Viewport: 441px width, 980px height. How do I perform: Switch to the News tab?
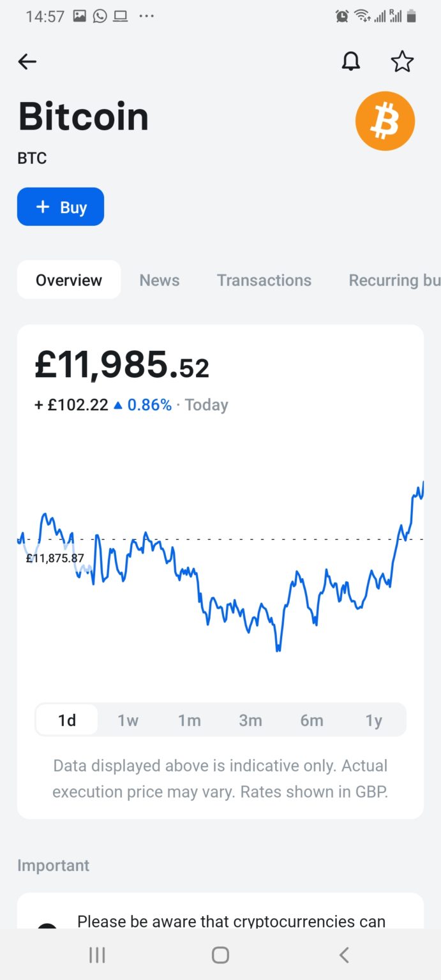159,279
